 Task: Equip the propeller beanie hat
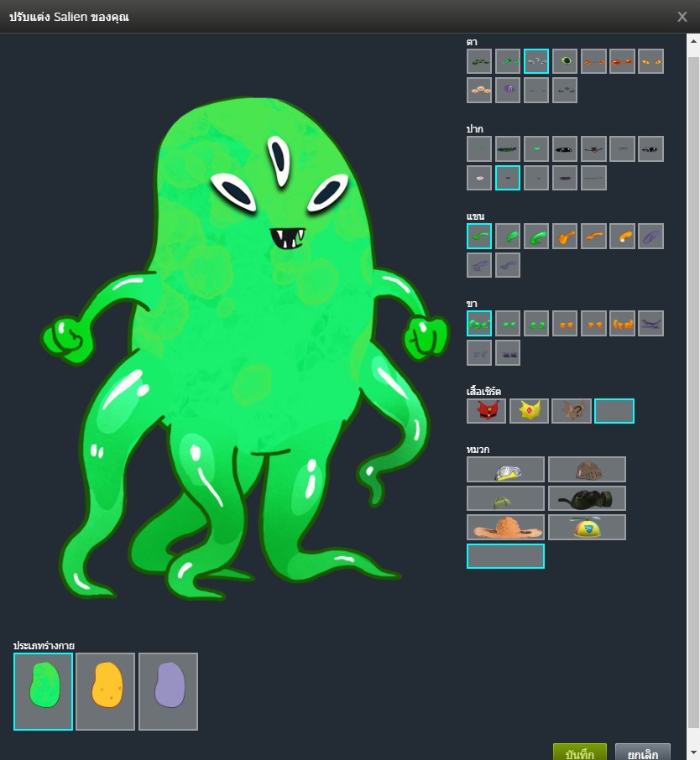pos(587,528)
